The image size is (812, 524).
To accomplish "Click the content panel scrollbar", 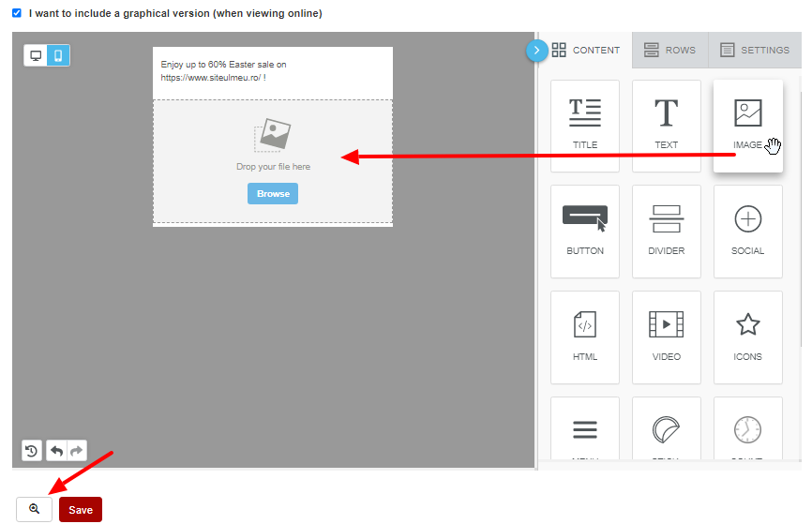I will pyautogui.click(x=799, y=220).
